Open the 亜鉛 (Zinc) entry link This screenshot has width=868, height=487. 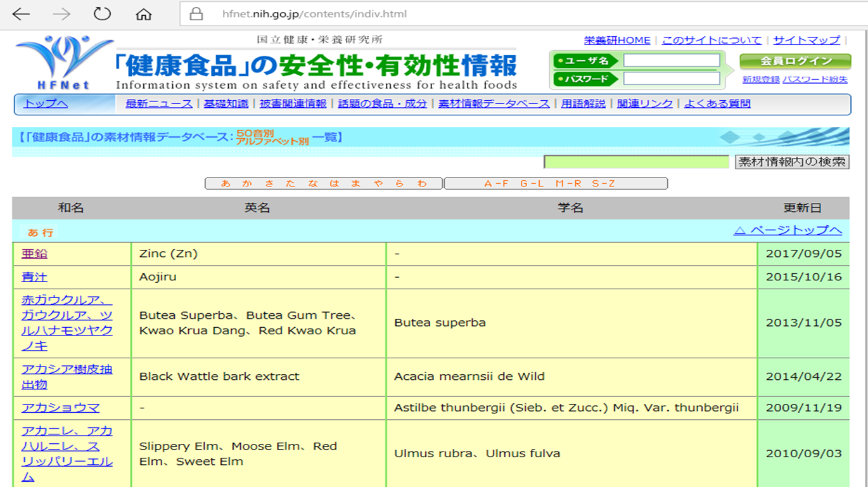34,254
